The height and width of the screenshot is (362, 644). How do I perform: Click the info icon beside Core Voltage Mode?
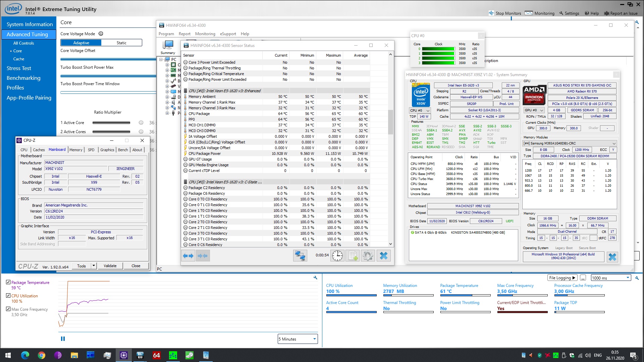click(101, 34)
